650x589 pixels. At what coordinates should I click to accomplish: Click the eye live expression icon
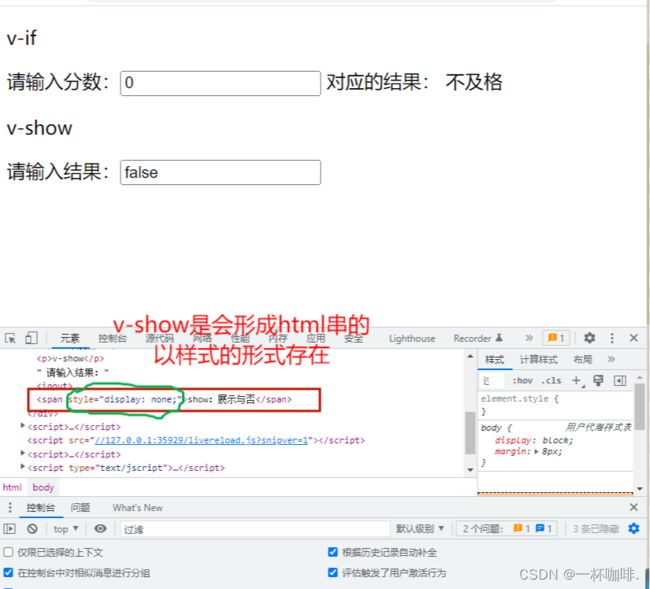pos(100,528)
